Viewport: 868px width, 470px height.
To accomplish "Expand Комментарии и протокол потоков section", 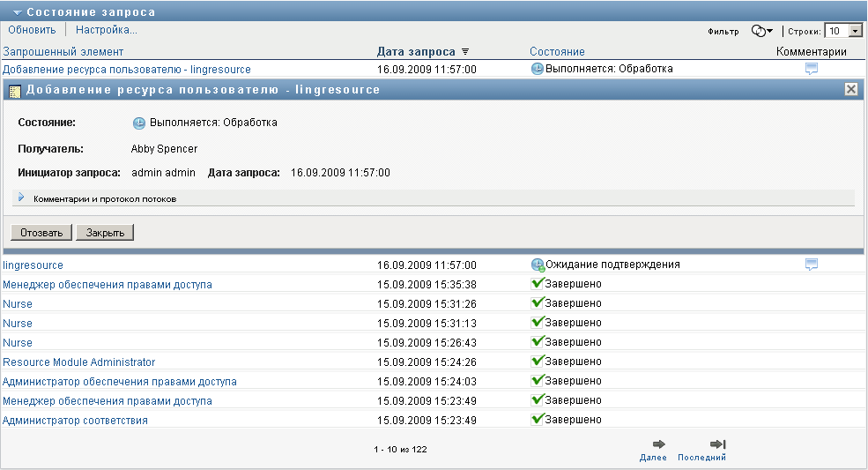I will pos(21,198).
